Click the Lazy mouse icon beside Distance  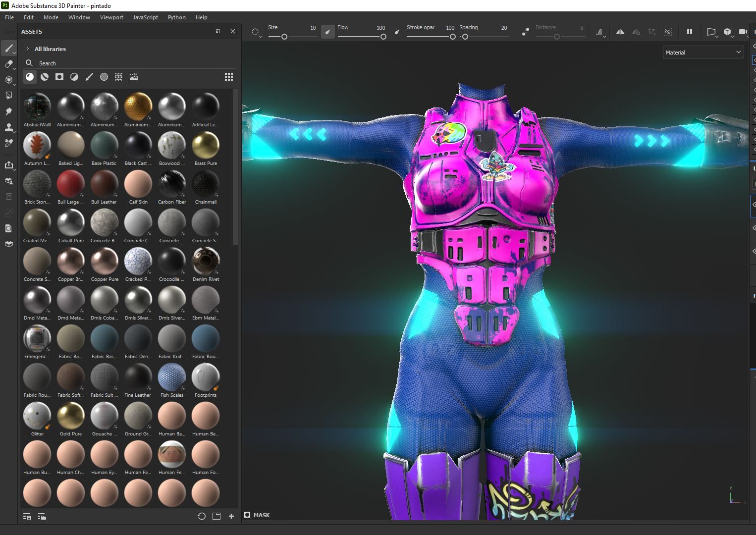click(526, 32)
